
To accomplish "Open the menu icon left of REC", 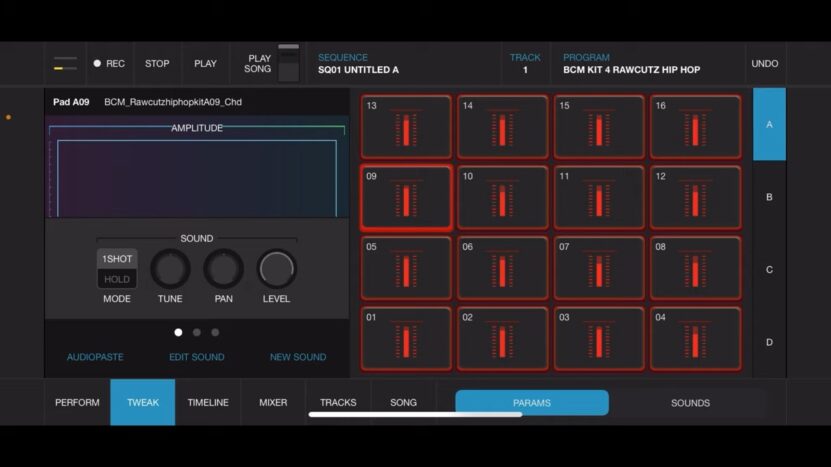I will (x=65, y=64).
